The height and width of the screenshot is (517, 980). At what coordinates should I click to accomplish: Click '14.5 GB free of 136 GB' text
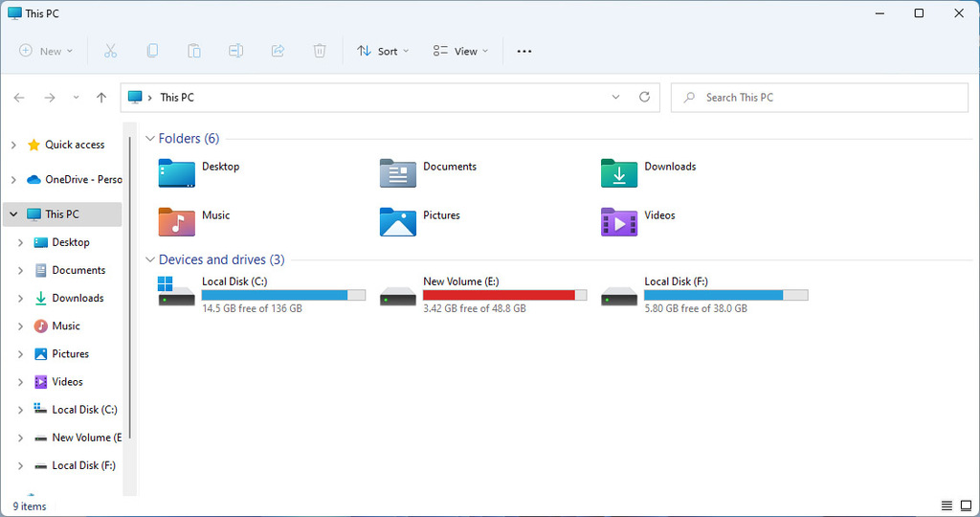(252, 308)
